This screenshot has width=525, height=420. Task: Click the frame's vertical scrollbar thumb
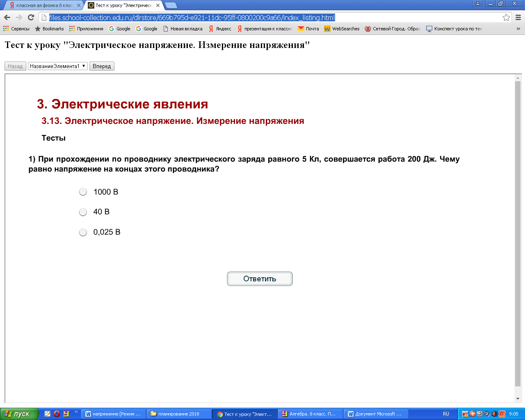(x=518, y=234)
